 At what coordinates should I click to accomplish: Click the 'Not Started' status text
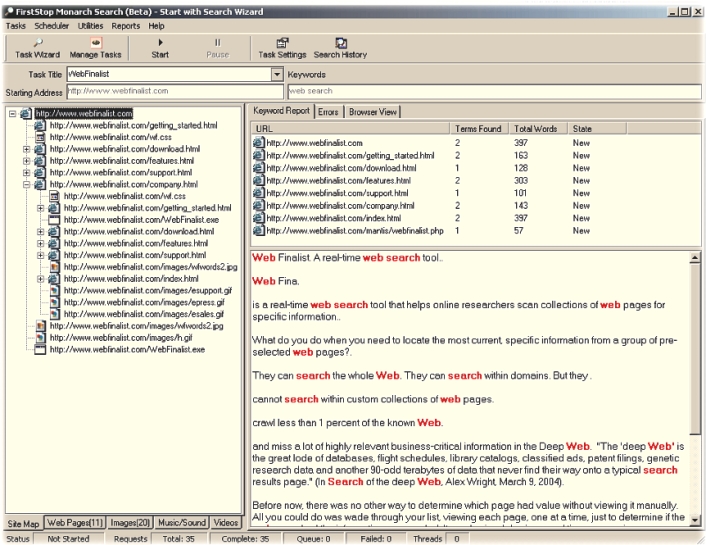pos(68,539)
